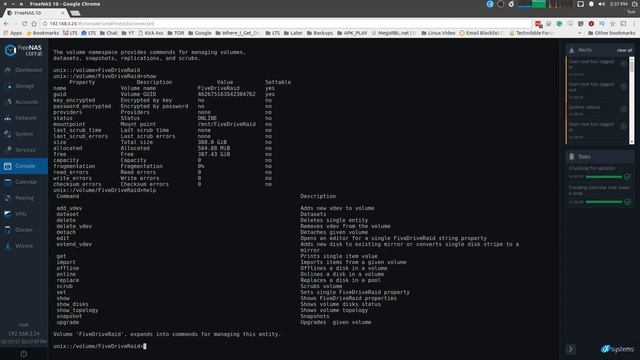
Task: Click the 'show_topology' command text
Action: click(x=78, y=310)
